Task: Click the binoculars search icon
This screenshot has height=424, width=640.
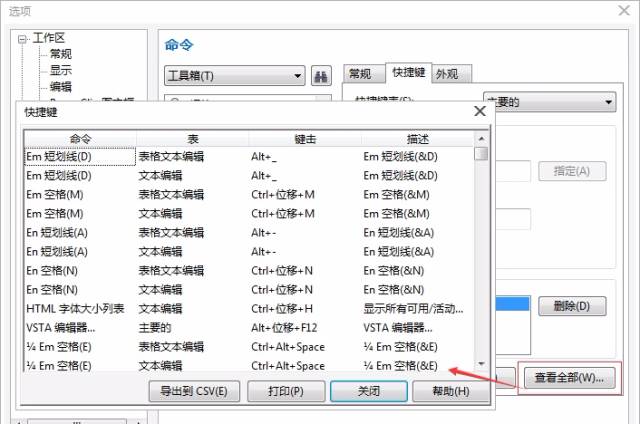Action: click(321, 76)
